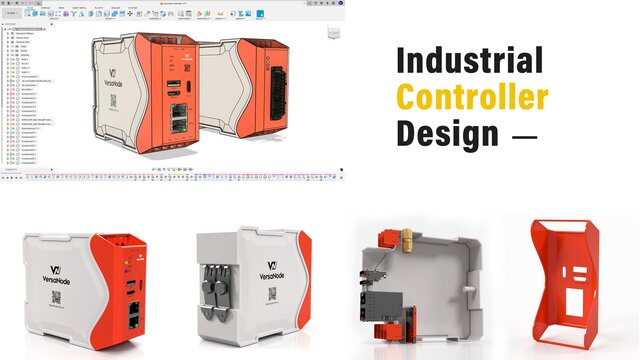Toggle visibility eye of Origin folder
Viewport: 640px width, 360px height.
[x=12, y=46]
